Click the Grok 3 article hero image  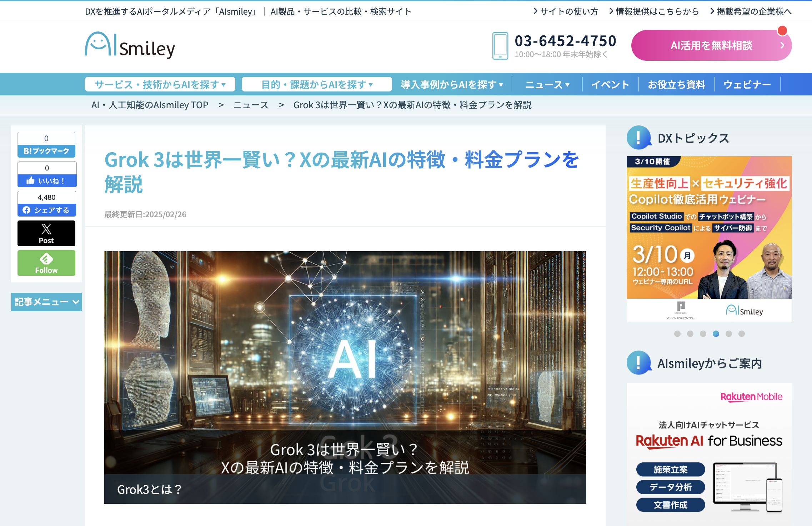click(x=345, y=377)
